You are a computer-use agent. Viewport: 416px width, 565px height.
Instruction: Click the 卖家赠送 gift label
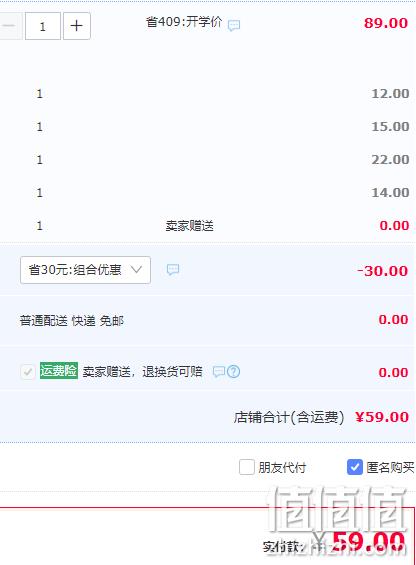tap(190, 226)
